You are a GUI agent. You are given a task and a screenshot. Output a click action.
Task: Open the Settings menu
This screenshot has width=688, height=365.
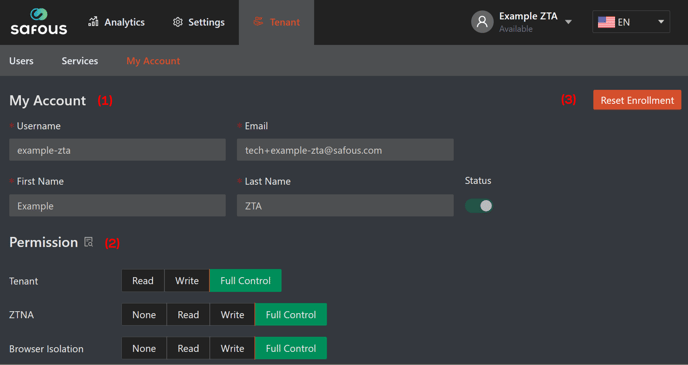198,22
